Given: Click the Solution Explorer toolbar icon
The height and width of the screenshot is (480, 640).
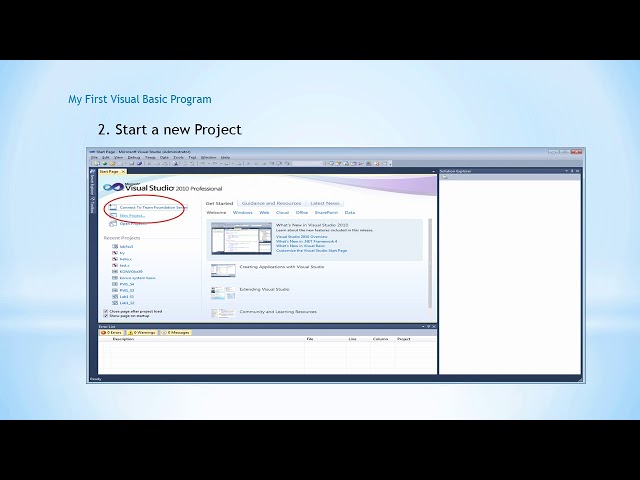Looking at the screenshot, I should [445, 177].
